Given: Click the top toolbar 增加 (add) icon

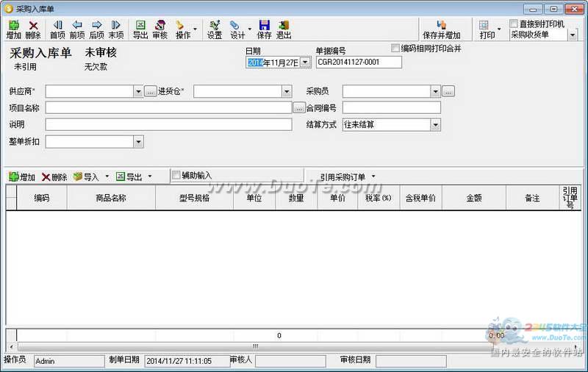Looking at the screenshot, I should 14,29.
